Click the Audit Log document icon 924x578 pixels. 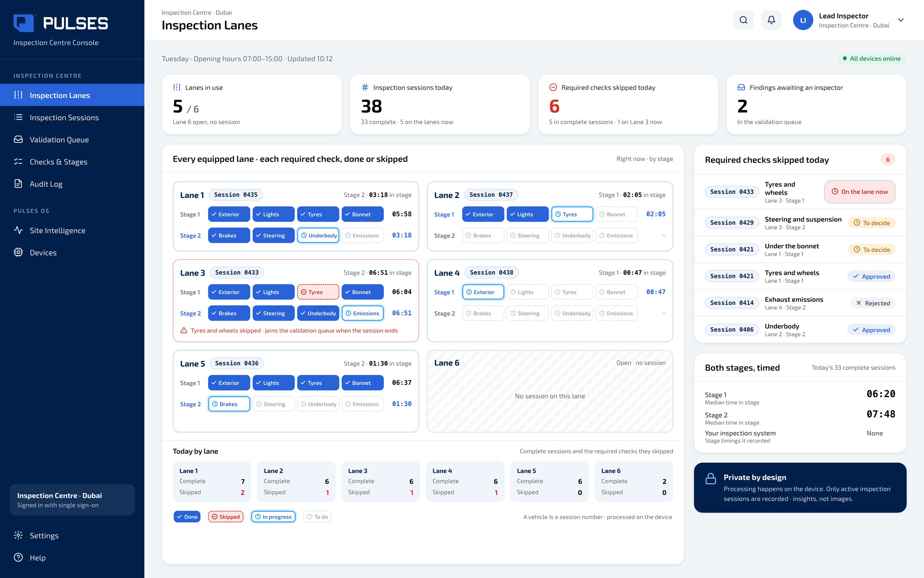pos(18,184)
